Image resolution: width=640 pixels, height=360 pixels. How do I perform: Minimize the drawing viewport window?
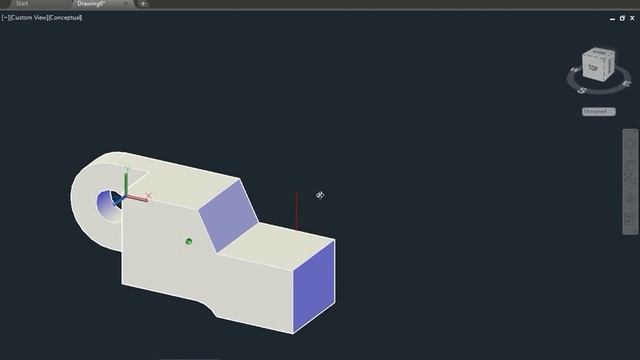coord(612,18)
